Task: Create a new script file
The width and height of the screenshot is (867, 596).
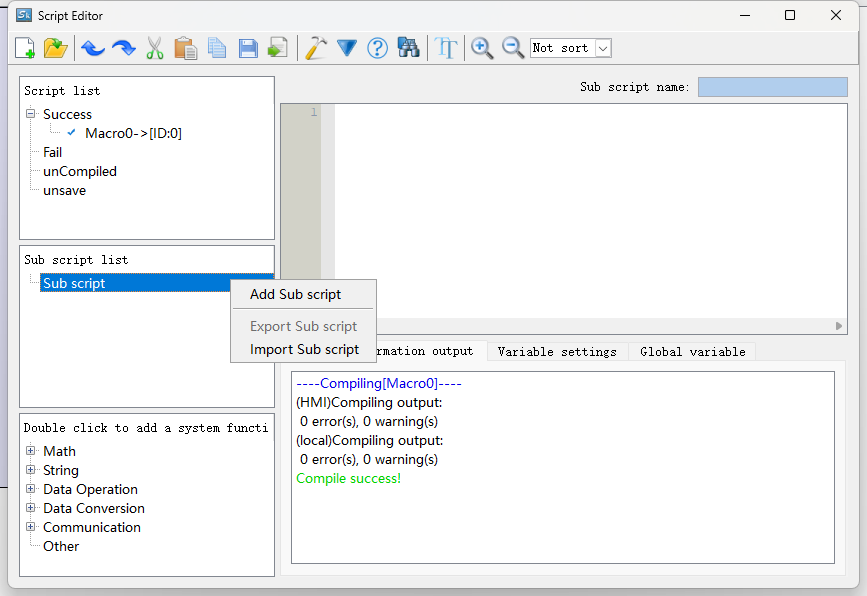Action: tap(25, 48)
